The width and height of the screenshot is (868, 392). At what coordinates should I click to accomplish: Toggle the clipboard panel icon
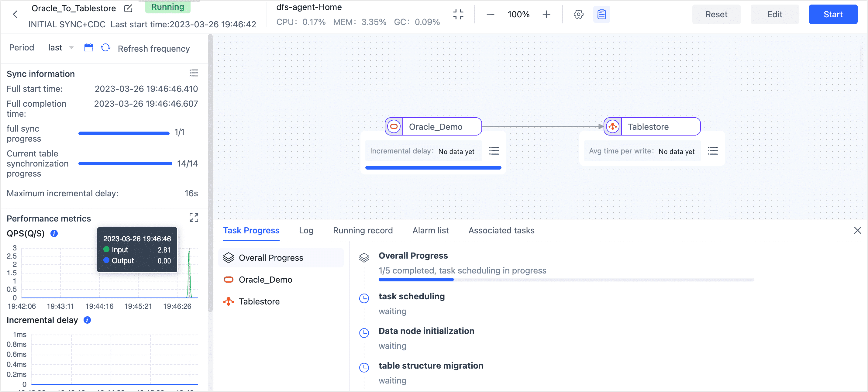pyautogui.click(x=601, y=14)
